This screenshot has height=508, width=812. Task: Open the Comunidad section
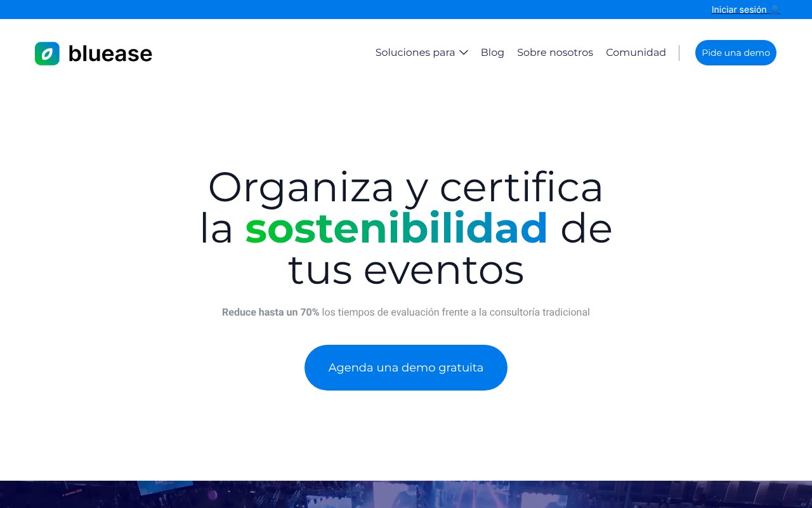click(x=636, y=53)
